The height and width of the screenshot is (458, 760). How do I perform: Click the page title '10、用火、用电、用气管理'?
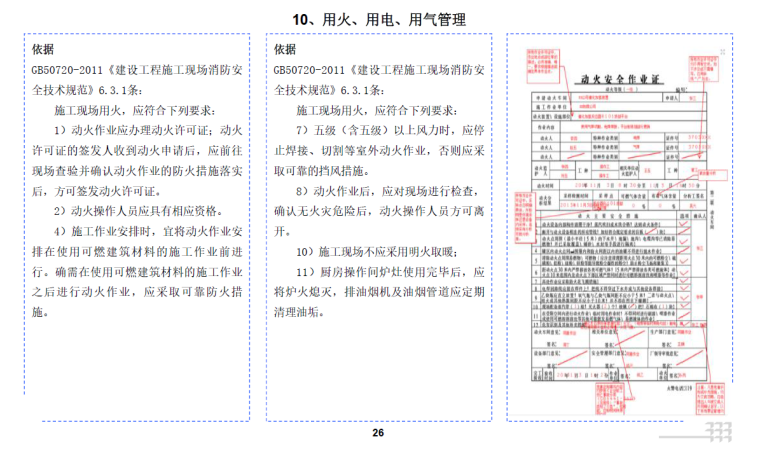coord(379,19)
